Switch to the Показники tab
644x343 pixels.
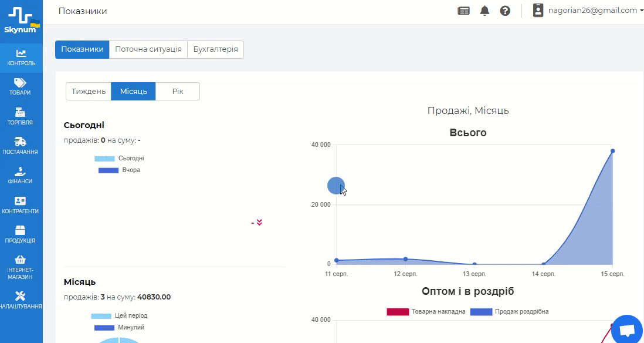tap(82, 49)
